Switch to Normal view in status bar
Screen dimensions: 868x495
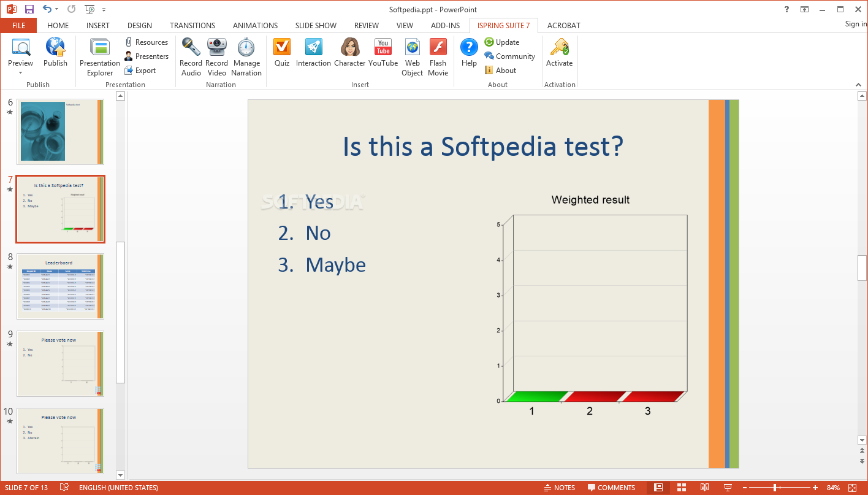(x=658, y=488)
